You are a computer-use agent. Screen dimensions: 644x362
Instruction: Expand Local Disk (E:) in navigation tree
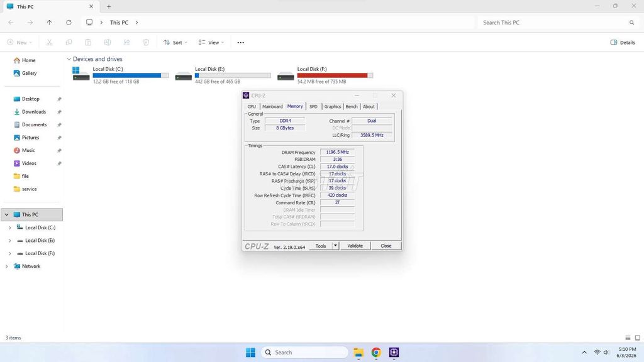[10, 241]
